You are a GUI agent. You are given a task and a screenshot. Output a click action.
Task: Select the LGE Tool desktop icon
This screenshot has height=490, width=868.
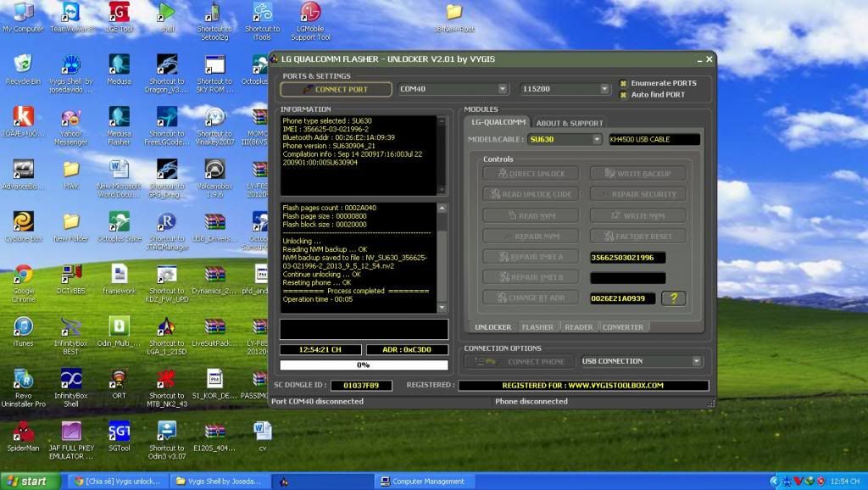[120, 18]
